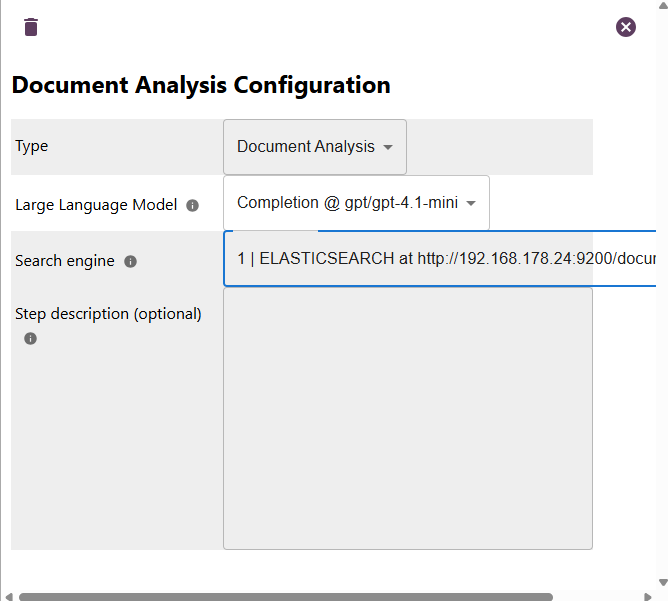Click the Search engine label

66,261
